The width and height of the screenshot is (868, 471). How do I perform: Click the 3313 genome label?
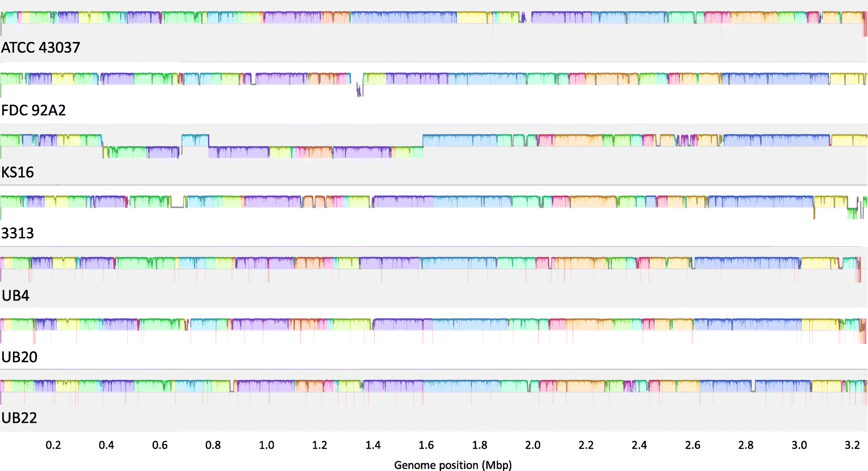click(17, 233)
